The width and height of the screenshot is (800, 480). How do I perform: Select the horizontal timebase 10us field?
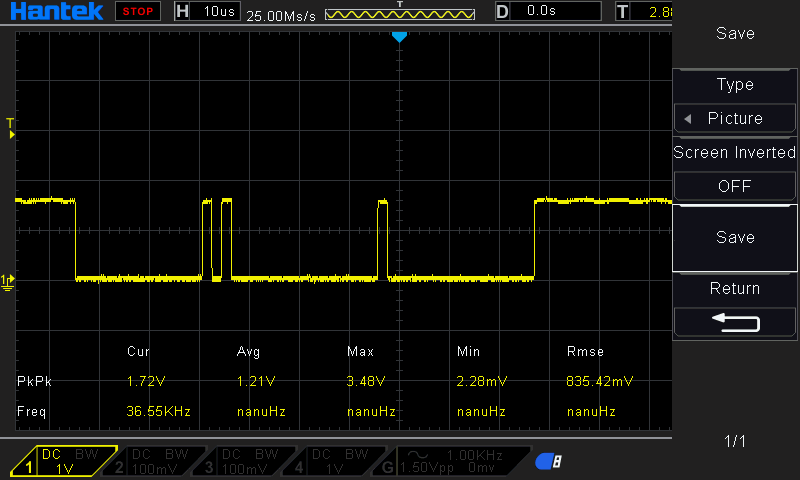215,11
